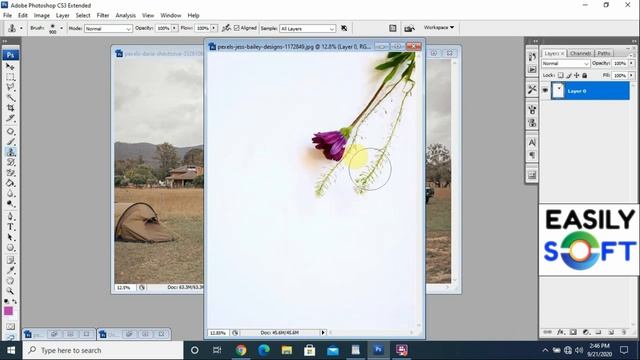Switch to the Channels tab
The height and width of the screenshot is (360, 640).
(580, 53)
